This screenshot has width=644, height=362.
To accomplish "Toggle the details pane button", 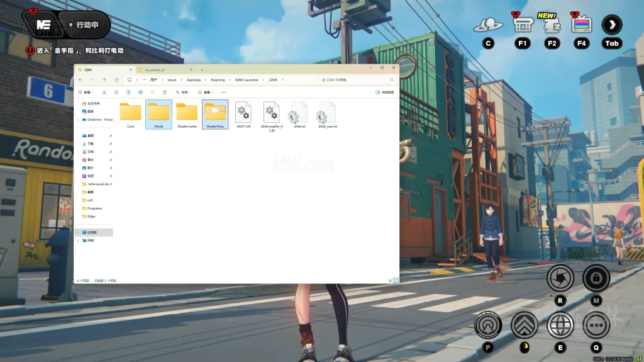I will coord(384,92).
